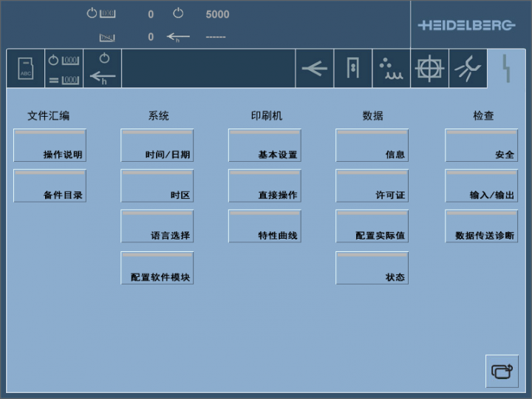Click the 印刷机 heading
This screenshot has width=532, height=399.
pyautogui.click(x=267, y=116)
